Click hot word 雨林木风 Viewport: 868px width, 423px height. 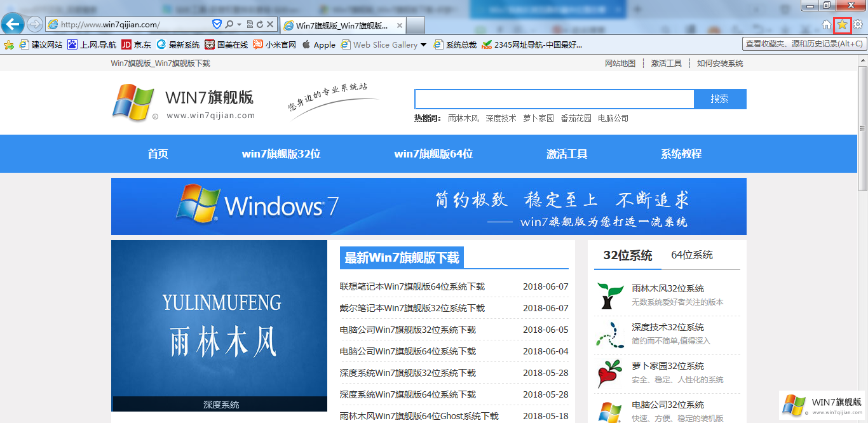[463, 118]
